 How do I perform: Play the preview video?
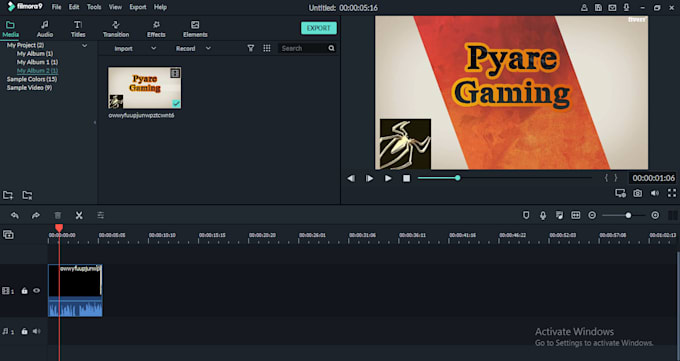pos(388,178)
